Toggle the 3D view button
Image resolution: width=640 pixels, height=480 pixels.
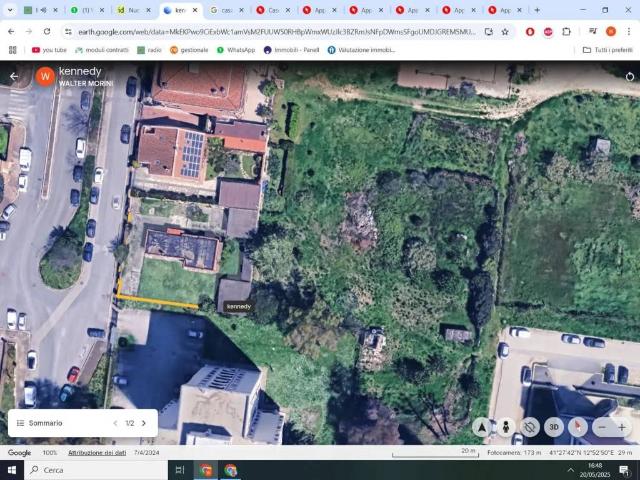pyautogui.click(x=554, y=427)
